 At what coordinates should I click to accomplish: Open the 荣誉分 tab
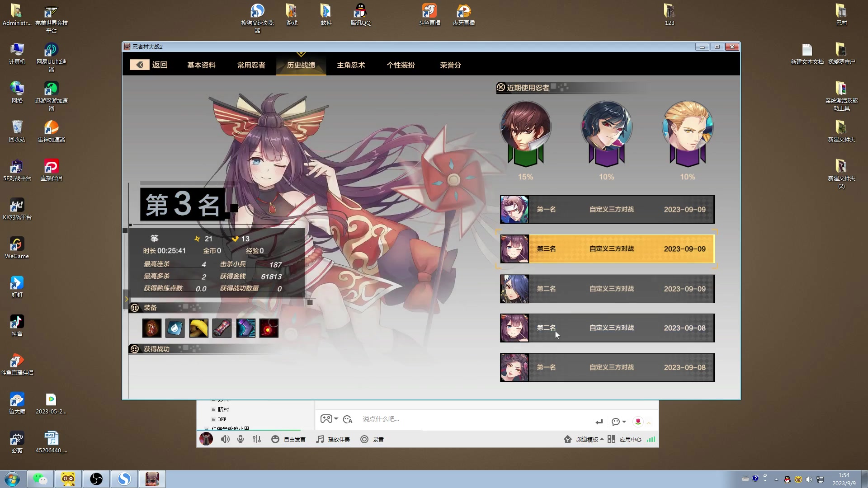[450, 65]
